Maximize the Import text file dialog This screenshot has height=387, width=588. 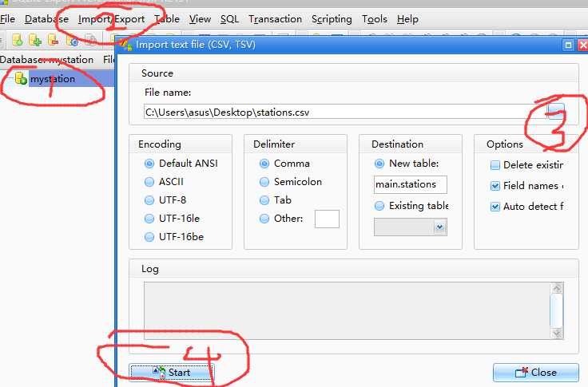(568, 45)
